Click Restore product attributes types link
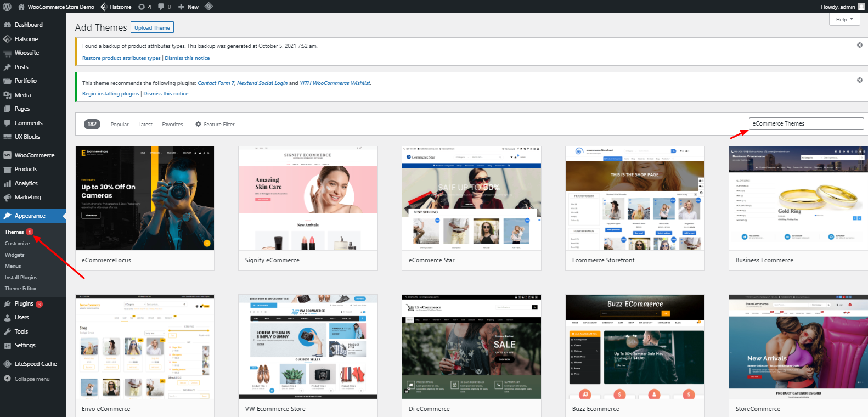Viewport: 868px width, 417px height. (x=121, y=58)
